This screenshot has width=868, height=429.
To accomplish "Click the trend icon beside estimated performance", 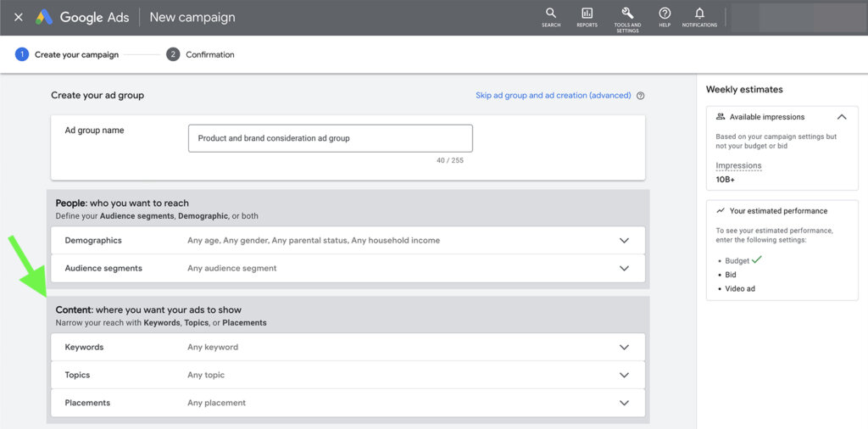I will point(721,211).
